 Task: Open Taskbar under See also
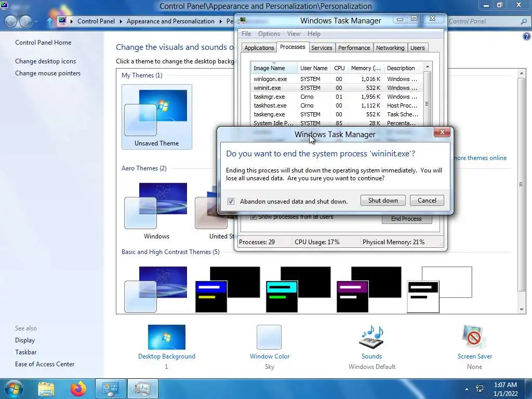[25, 352]
